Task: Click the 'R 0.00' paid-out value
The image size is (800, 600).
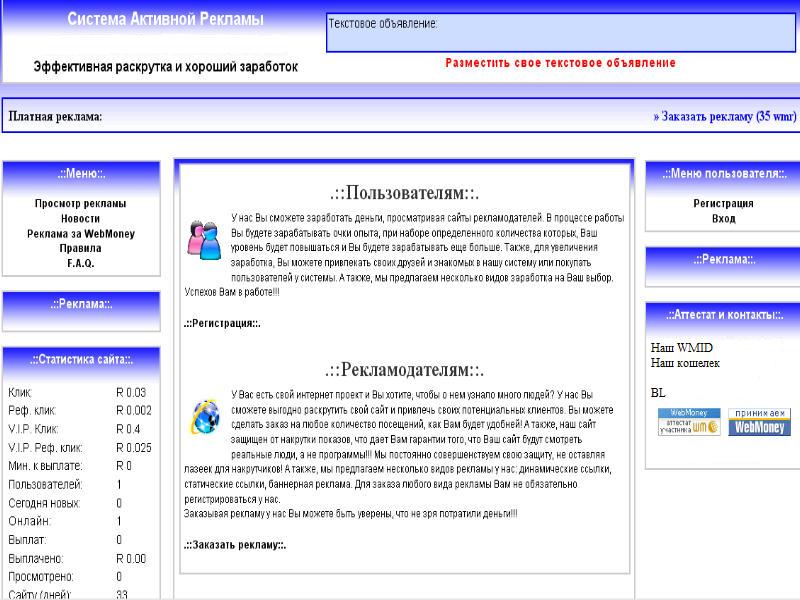Action: [x=131, y=559]
